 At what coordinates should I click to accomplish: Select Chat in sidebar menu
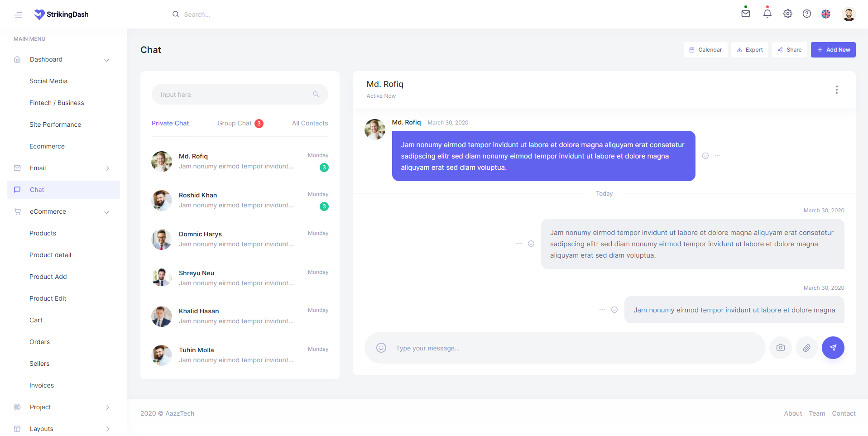click(63, 190)
